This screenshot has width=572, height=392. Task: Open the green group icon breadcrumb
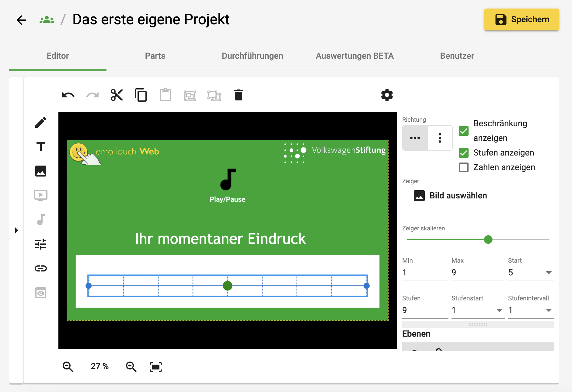tap(47, 20)
